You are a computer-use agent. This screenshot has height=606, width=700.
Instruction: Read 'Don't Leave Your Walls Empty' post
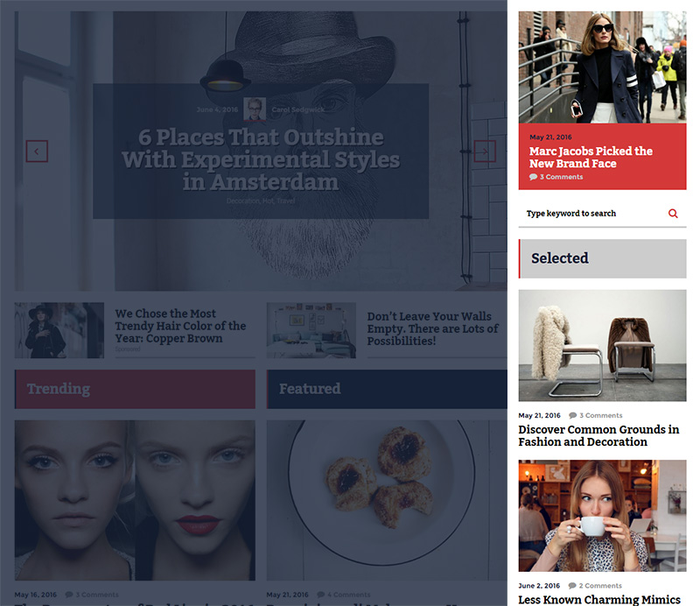tap(432, 328)
